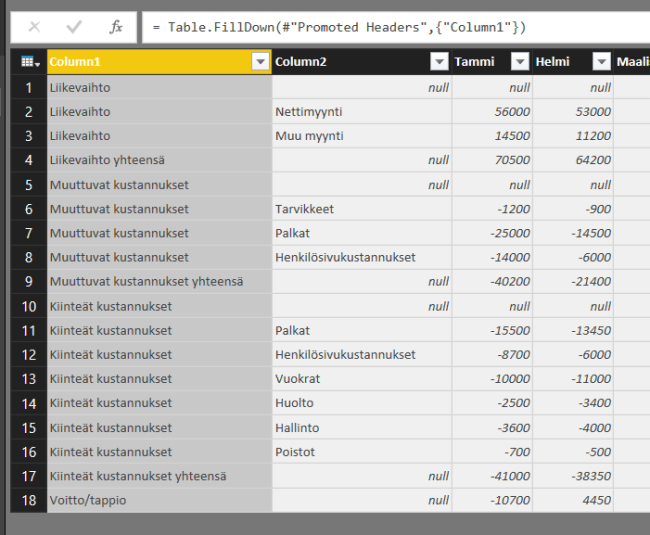
Task: Click the cancel (X) formula icon
Action: (34, 27)
